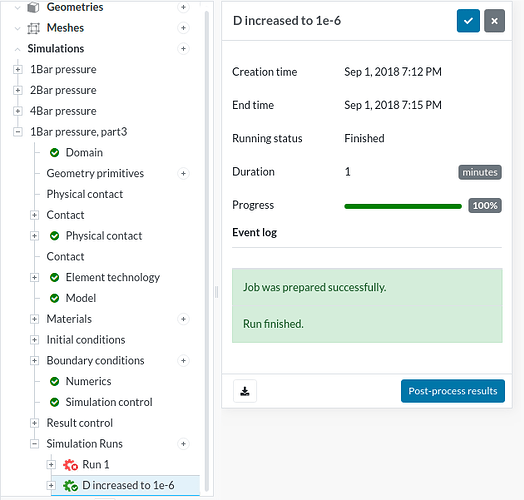Screen dimensions: 524x500
Task: Add a boundary condition with plus icon
Action: click(x=183, y=361)
